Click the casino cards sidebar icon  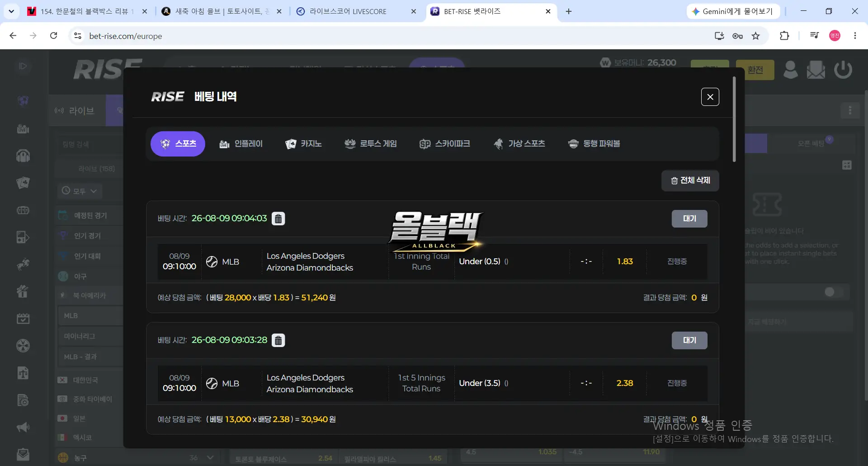coord(23,183)
